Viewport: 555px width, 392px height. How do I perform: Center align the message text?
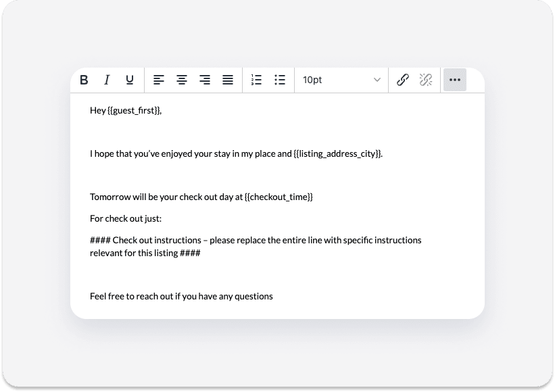coord(181,80)
